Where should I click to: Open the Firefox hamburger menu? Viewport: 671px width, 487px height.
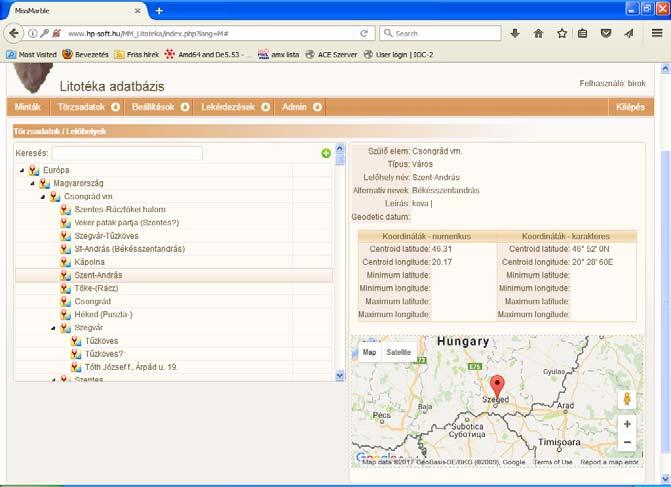657,33
